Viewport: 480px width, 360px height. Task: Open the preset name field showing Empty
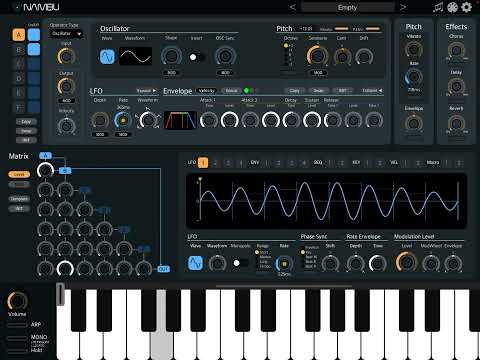point(348,7)
